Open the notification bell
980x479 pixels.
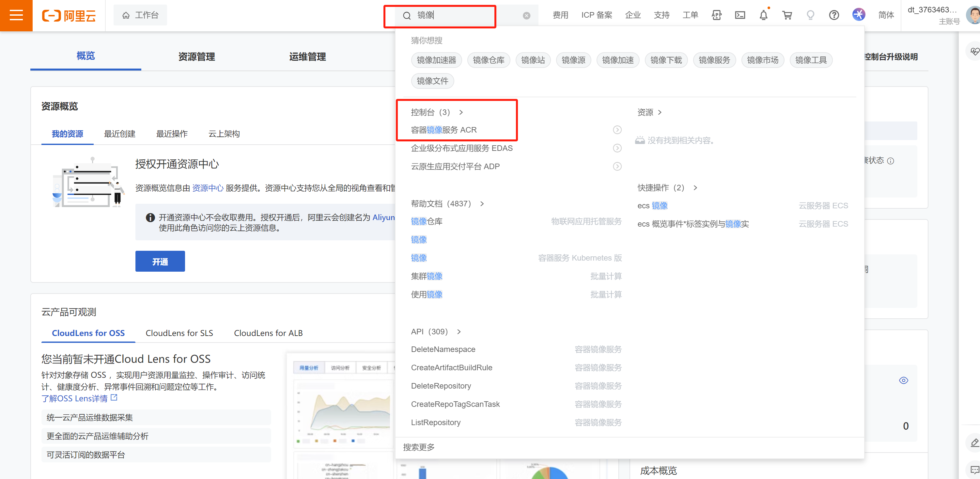763,15
